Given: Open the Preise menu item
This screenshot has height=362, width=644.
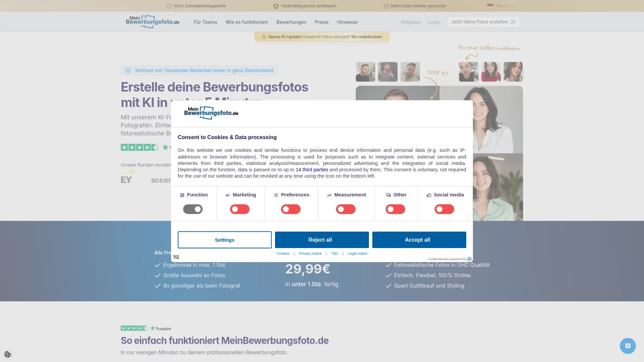Looking at the screenshot, I should pyautogui.click(x=322, y=22).
